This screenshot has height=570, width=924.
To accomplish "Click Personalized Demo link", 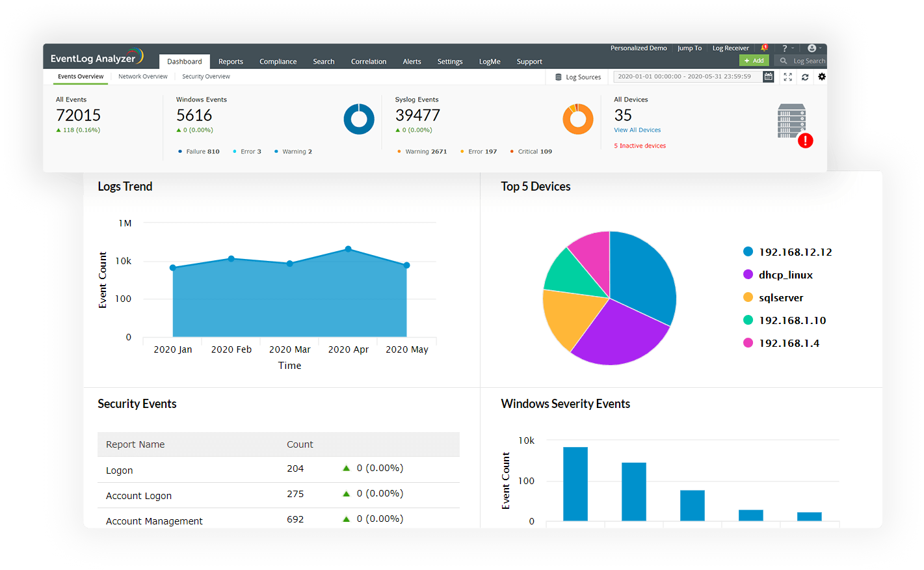I will pyautogui.click(x=639, y=48).
